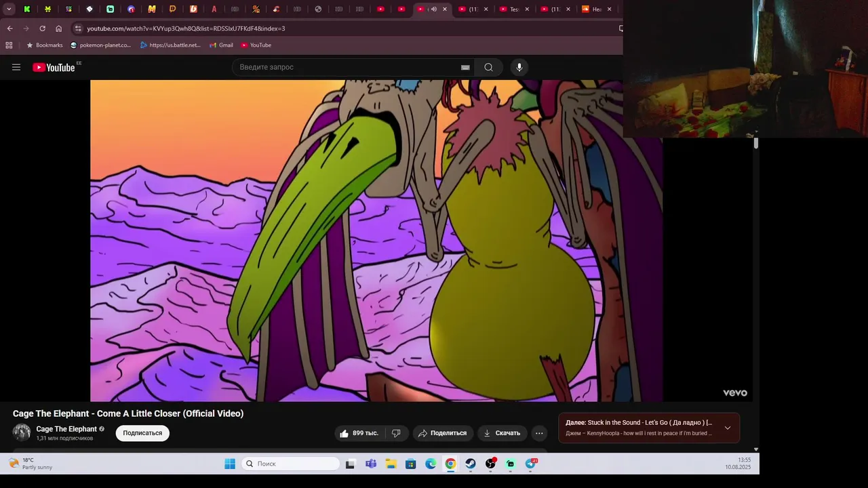Share the video via Поделиться
The height and width of the screenshot is (488, 868).
(x=443, y=433)
